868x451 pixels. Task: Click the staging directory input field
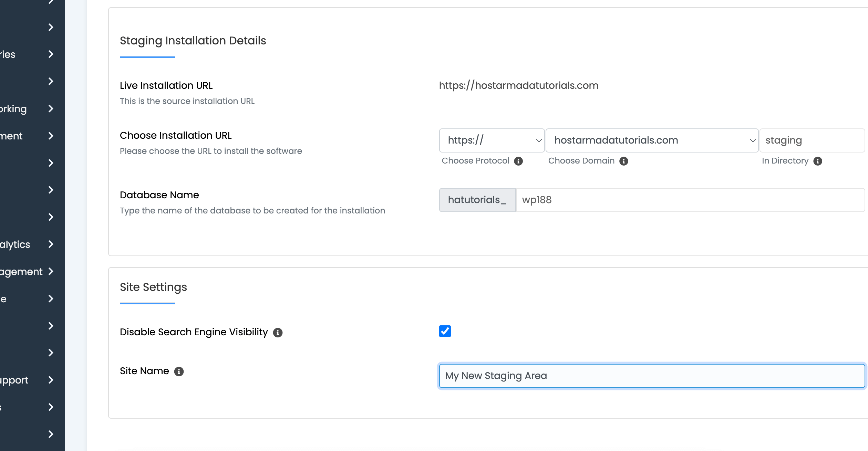pos(812,140)
